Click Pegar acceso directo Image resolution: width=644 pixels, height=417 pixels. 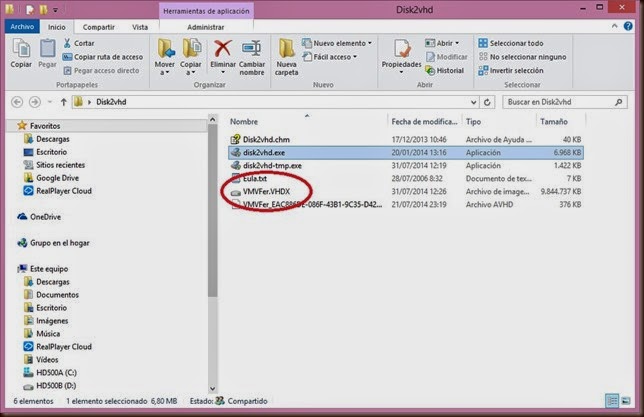pyautogui.click(x=101, y=71)
